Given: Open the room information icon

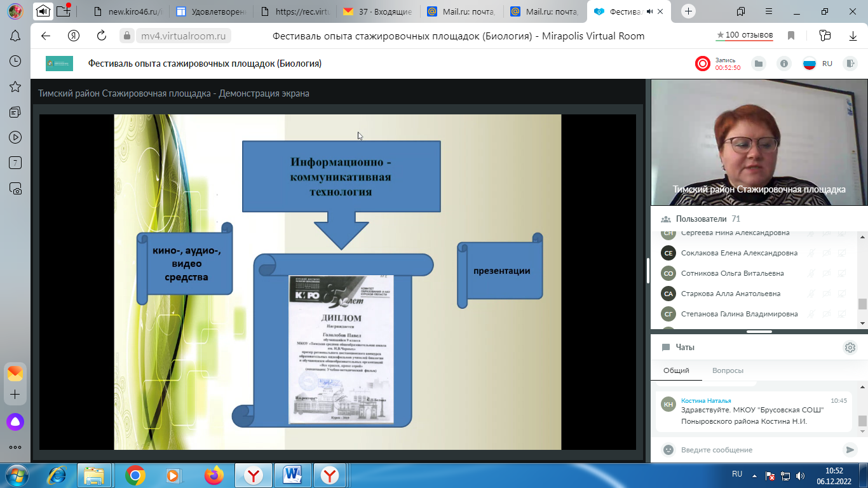Looking at the screenshot, I should 784,64.
